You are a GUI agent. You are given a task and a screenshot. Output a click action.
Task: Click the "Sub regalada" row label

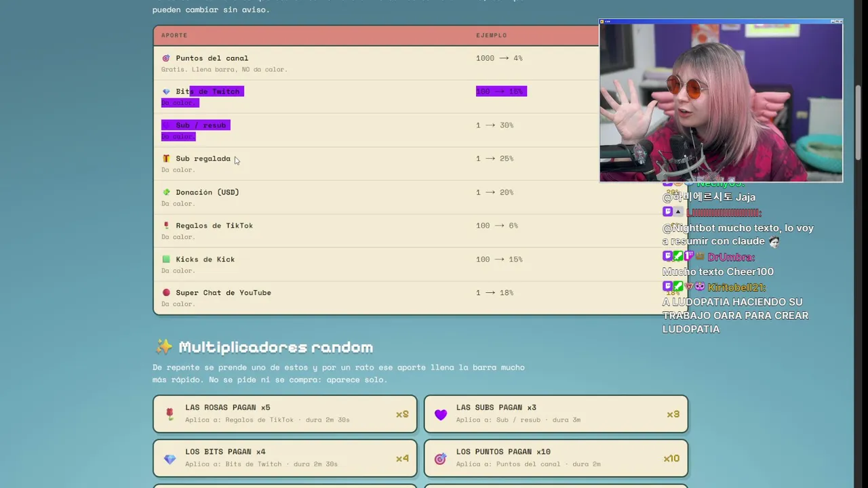point(203,159)
